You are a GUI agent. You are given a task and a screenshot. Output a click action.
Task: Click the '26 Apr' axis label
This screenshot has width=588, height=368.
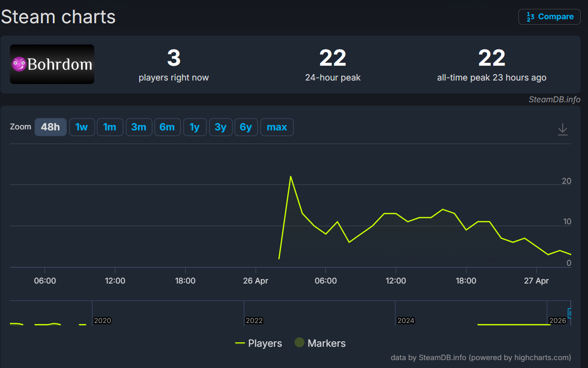[256, 281]
